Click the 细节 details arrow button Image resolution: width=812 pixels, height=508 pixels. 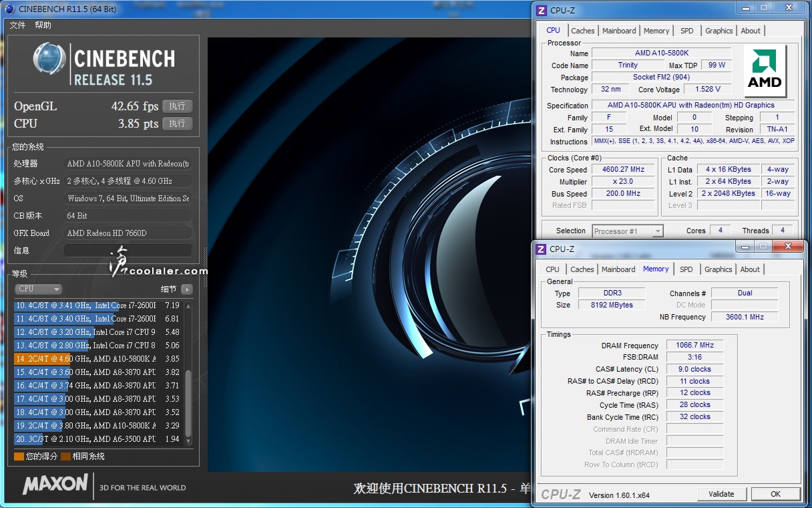(x=186, y=289)
